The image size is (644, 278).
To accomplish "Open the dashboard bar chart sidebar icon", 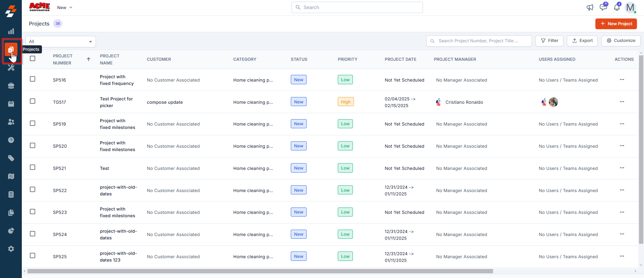I will [x=11, y=32].
